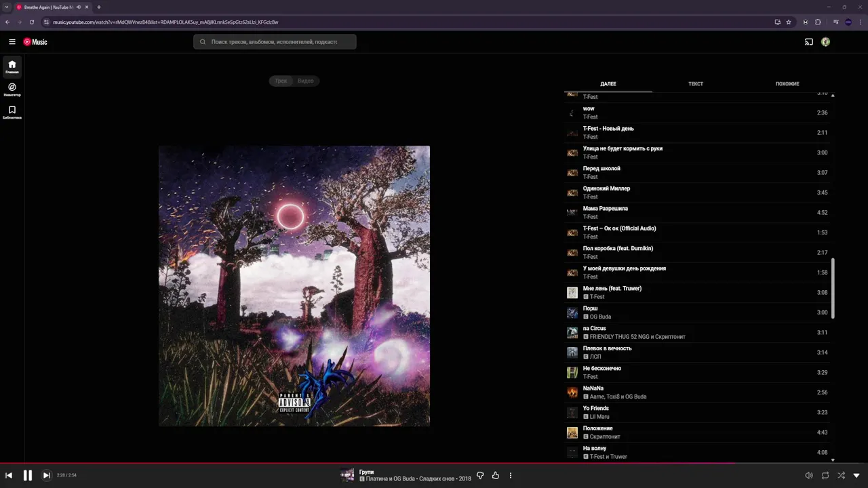
Task: Switch to Трек mode
Action: coord(281,81)
